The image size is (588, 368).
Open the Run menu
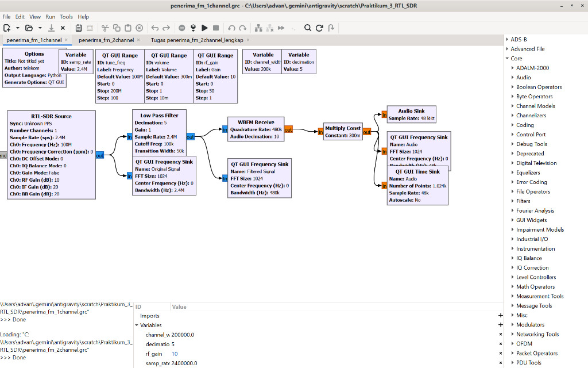coord(51,17)
